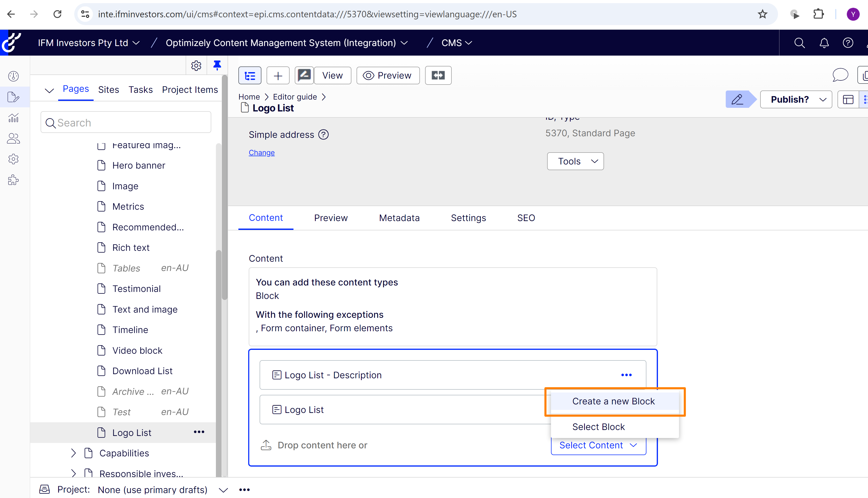
Task: Click the notifications bell icon
Action: click(824, 43)
